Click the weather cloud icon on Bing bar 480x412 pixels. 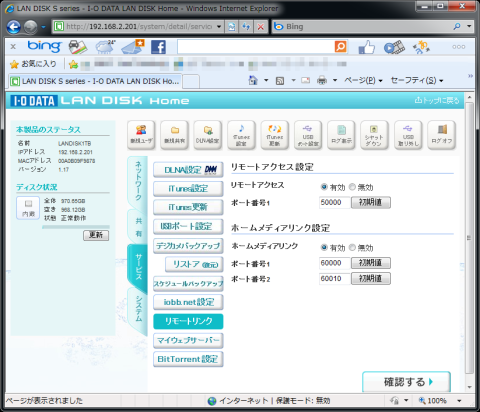pyautogui.click(x=105, y=47)
